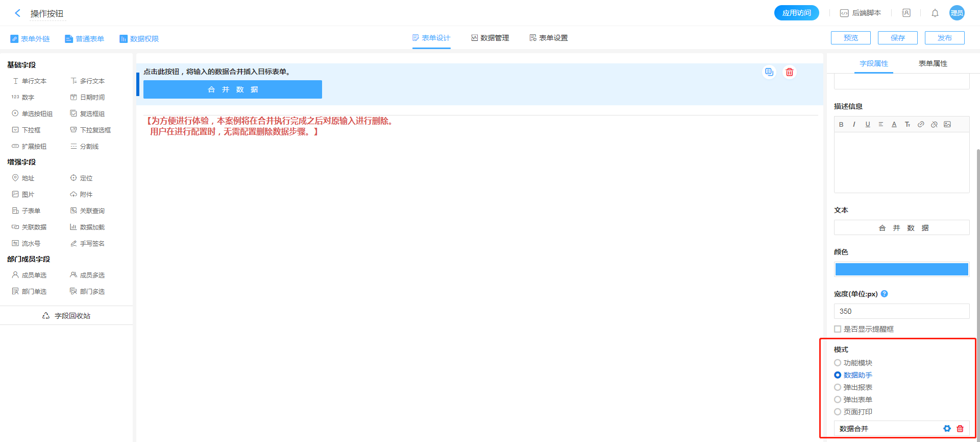Image resolution: width=980 pixels, height=442 pixels.
Task: Click the back arrow beside 操作按钮
Action: click(x=17, y=13)
